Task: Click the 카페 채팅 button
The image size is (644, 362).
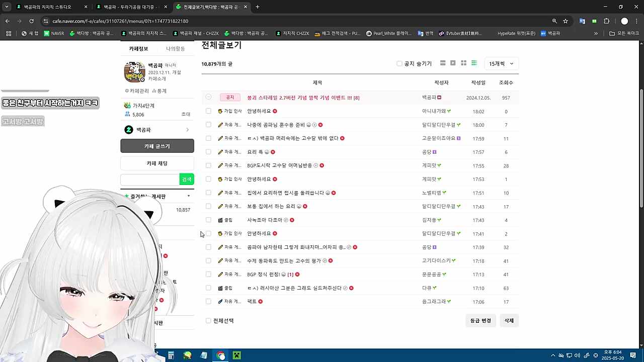Action: (157, 163)
